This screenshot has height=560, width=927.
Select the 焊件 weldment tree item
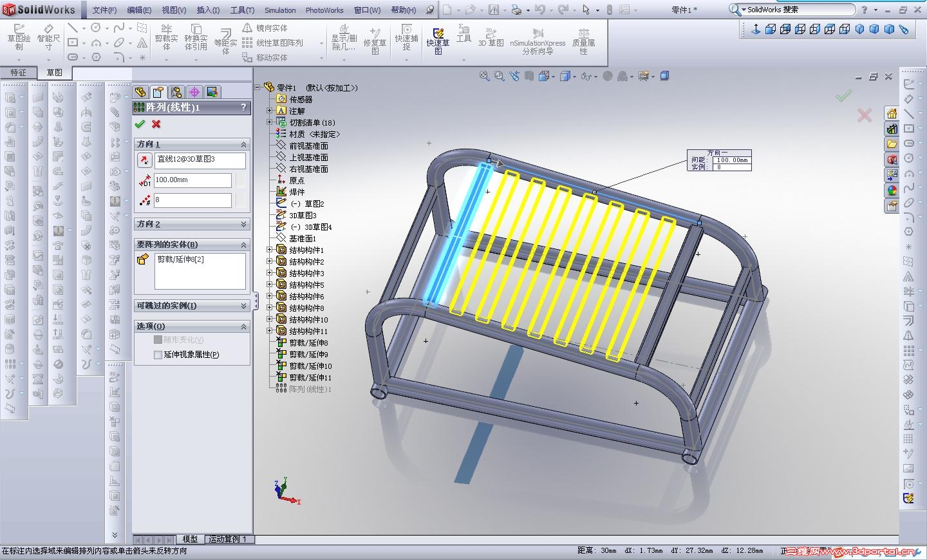pyautogui.click(x=297, y=192)
